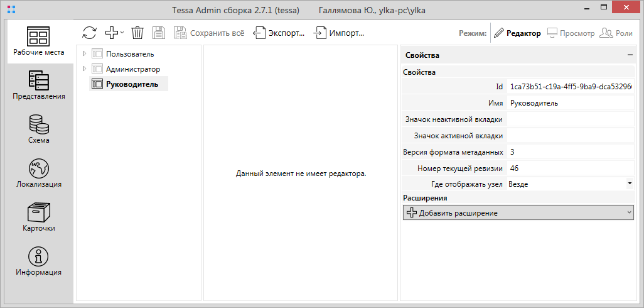
Task: Click the Delete trash icon
Action: tap(137, 33)
